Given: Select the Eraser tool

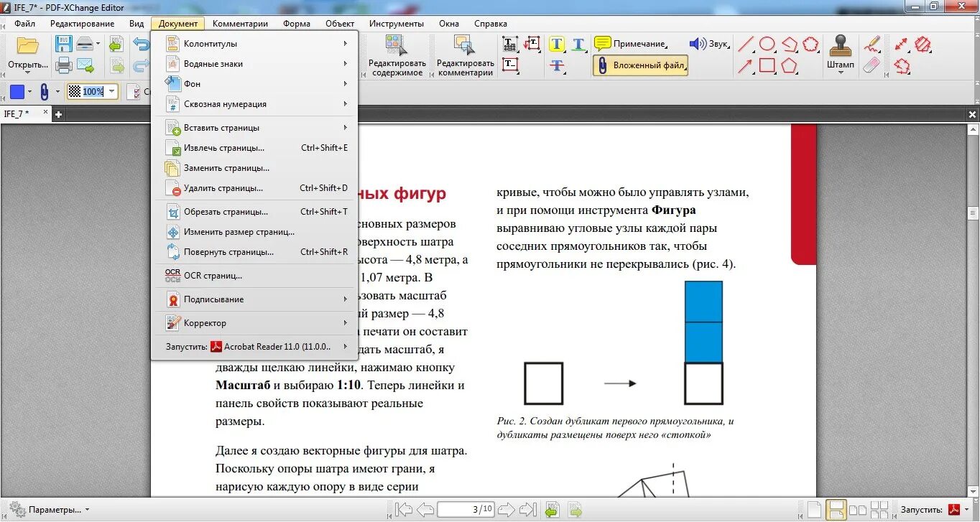Looking at the screenshot, I should pyautogui.click(x=871, y=65).
